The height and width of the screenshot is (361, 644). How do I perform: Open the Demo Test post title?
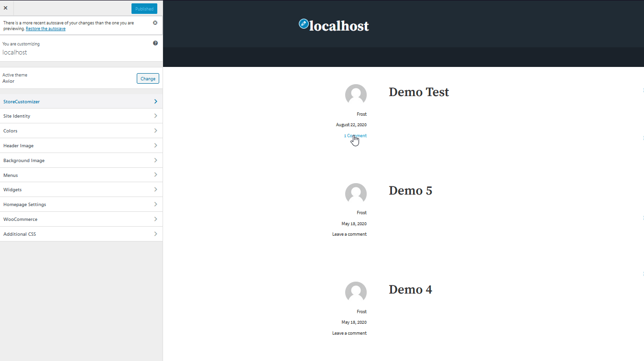[x=418, y=92]
